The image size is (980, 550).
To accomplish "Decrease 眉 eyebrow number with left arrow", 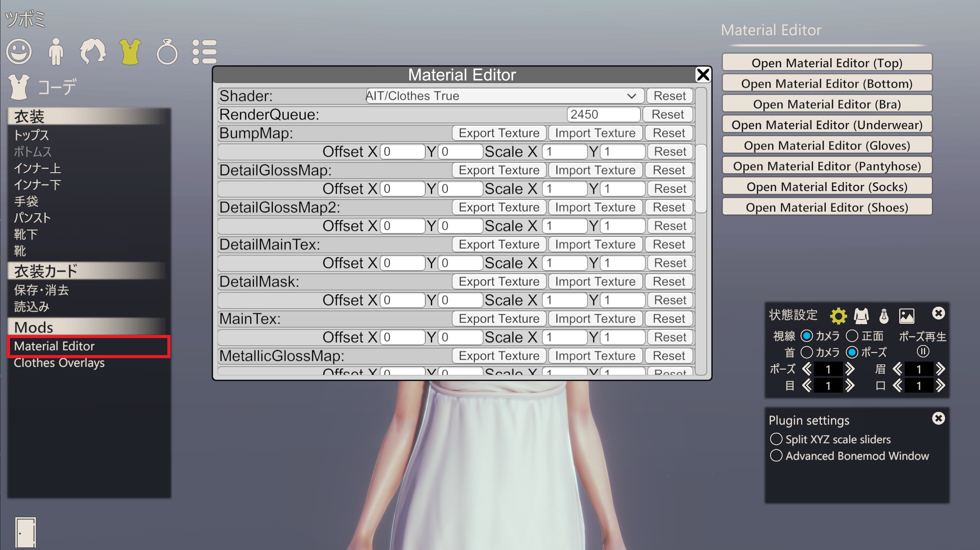I will point(897,369).
